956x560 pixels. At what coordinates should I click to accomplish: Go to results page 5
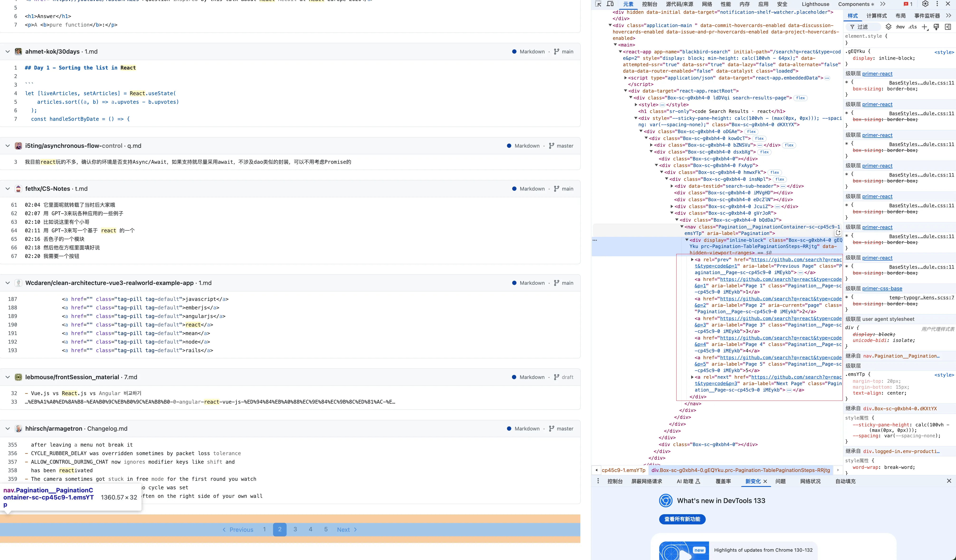tap(326, 529)
